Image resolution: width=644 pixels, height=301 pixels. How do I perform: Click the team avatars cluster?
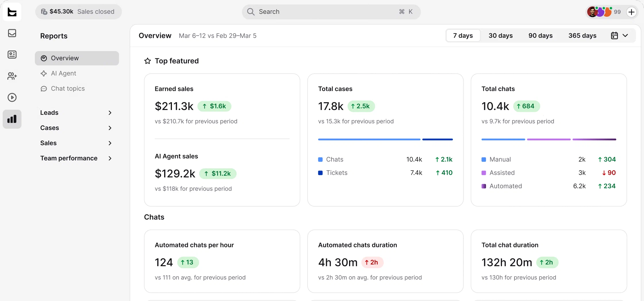coord(599,12)
